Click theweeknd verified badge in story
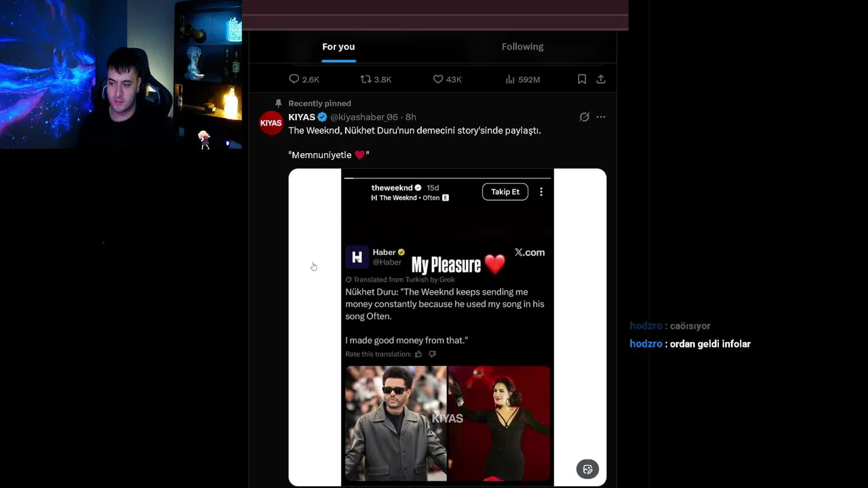 418,188
